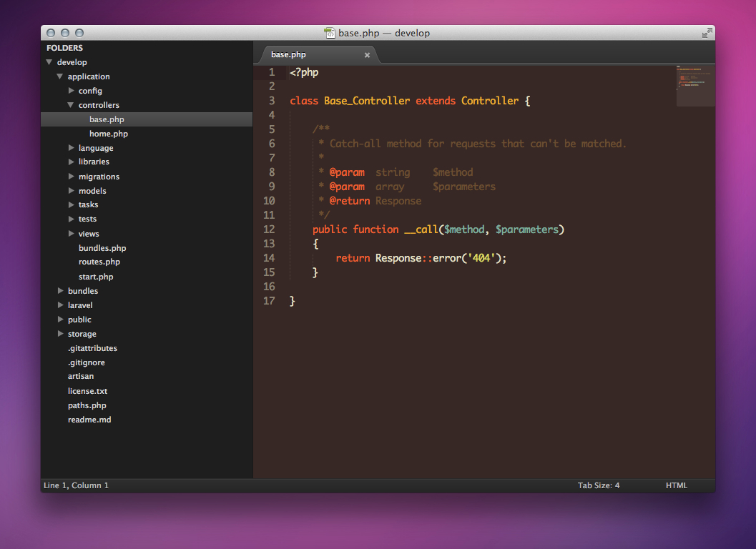The width and height of the screenshot is (756, 549).
Task: Click the closing brace on line 17
Action: tap(293, 301)
